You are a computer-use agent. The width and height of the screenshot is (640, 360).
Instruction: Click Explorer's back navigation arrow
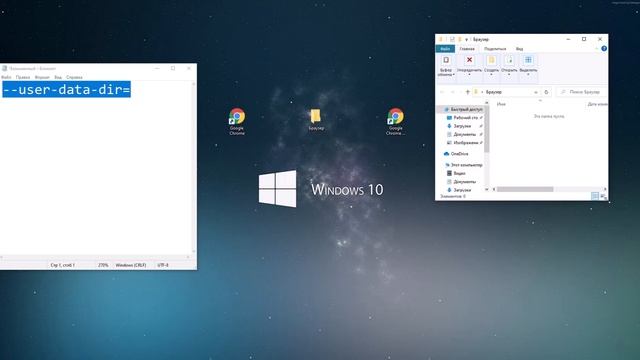tap(442, 92)
